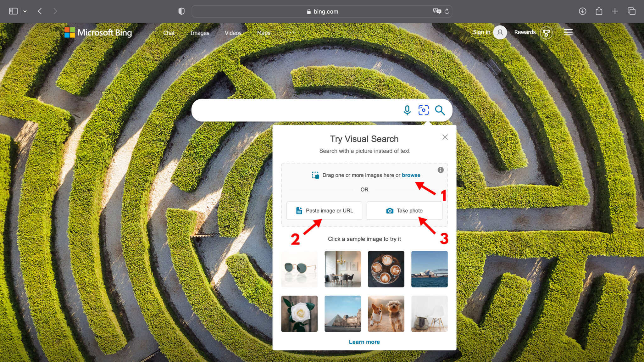Click the Learn more link
The height and width of the screenshot is (362, 644).
point(364,342)
